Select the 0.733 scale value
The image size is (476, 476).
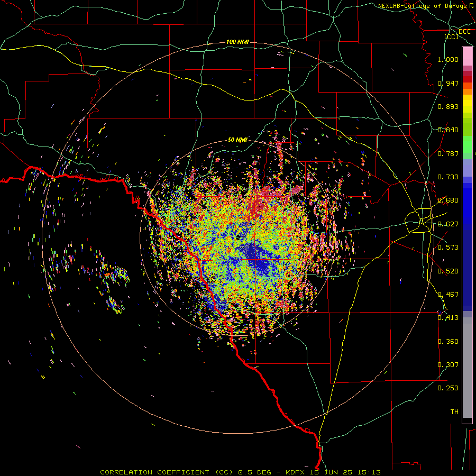click(448, 177)
